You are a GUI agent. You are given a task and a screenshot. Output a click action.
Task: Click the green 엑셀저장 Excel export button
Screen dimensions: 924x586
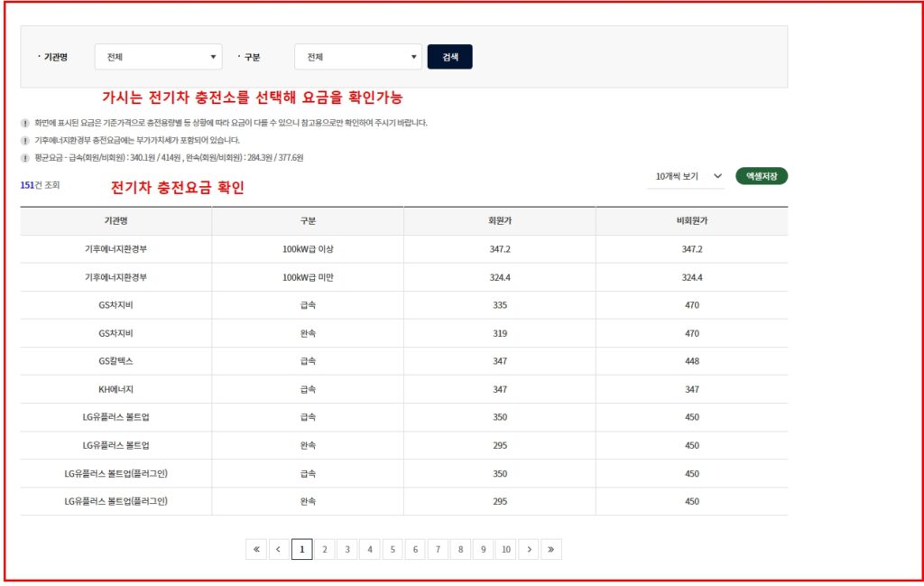click(762, 177)
